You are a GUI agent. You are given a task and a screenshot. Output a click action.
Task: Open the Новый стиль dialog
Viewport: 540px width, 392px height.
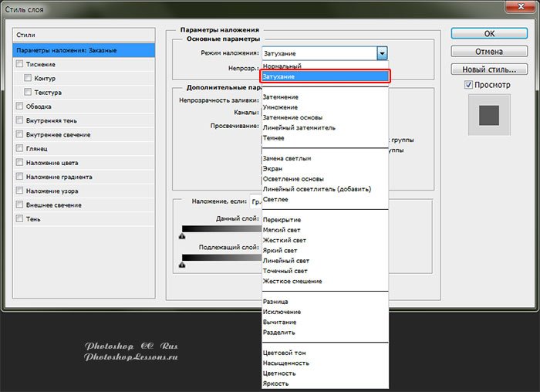pyautogui.click(x=489, y=69)
